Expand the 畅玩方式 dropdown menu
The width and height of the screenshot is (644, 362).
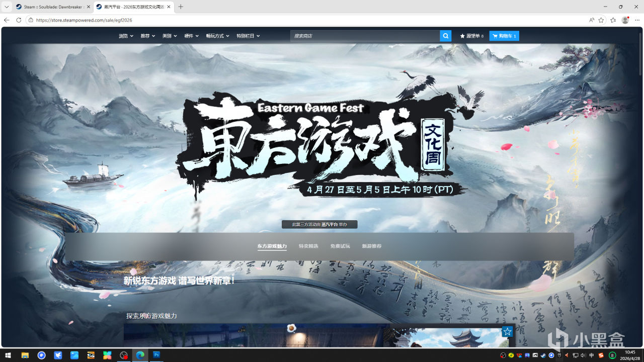[x=218, y=36]
